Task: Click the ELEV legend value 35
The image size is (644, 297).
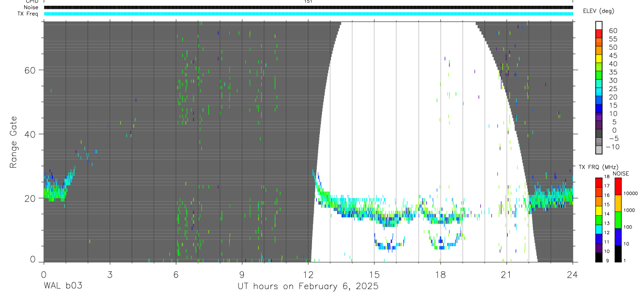Action: click(x=613, y=72)
